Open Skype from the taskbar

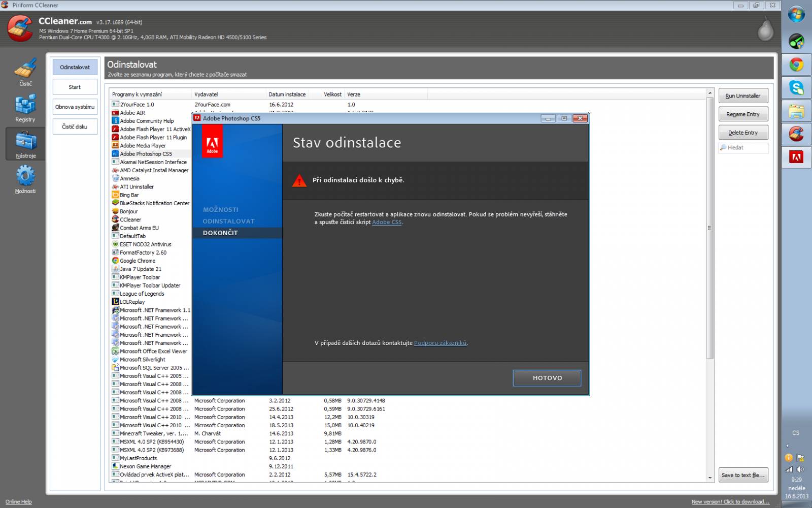tap(796, 88)
